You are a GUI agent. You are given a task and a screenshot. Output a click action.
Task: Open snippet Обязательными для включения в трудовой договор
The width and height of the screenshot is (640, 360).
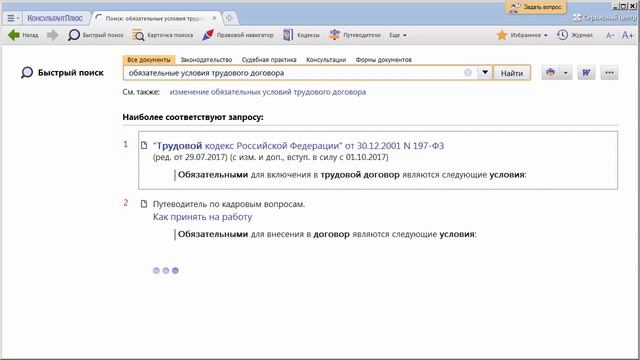click(352, 175)
